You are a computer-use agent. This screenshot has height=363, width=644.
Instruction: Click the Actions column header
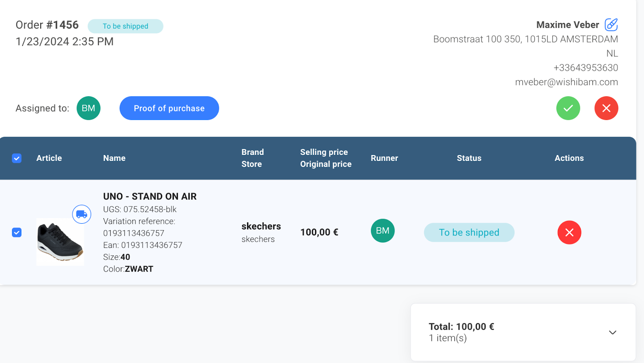[569, 158]
